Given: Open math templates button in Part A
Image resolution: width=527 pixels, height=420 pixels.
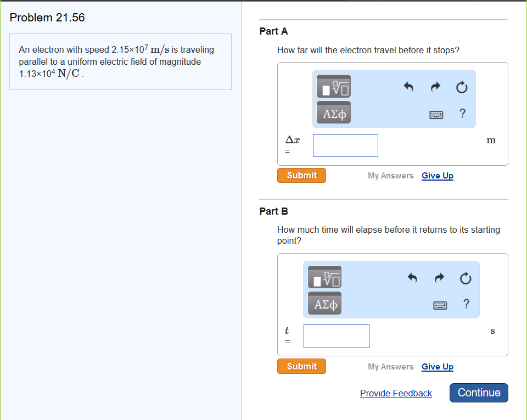Looking at the screenshot, I should pyautogui.click(x=334, y=87).
